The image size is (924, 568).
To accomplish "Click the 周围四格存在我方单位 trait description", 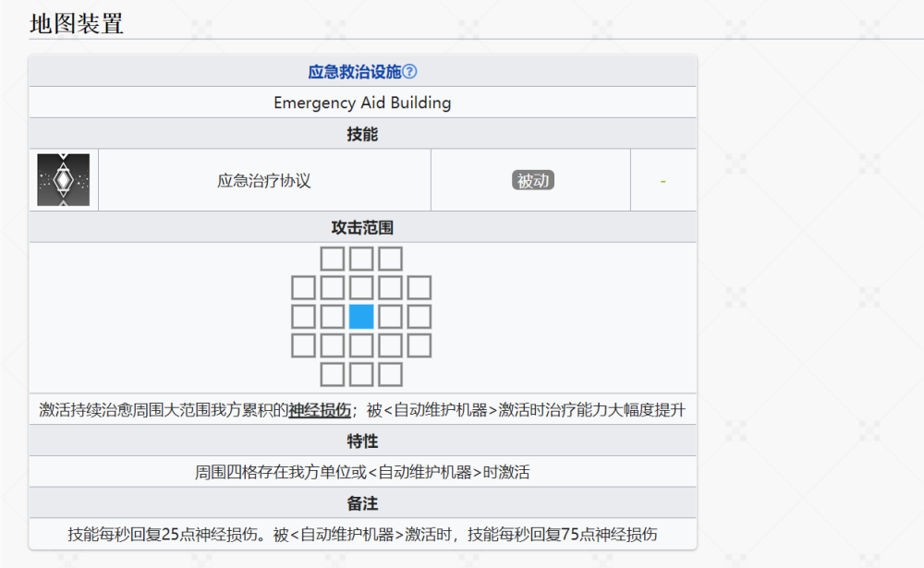I will (362, 472).
